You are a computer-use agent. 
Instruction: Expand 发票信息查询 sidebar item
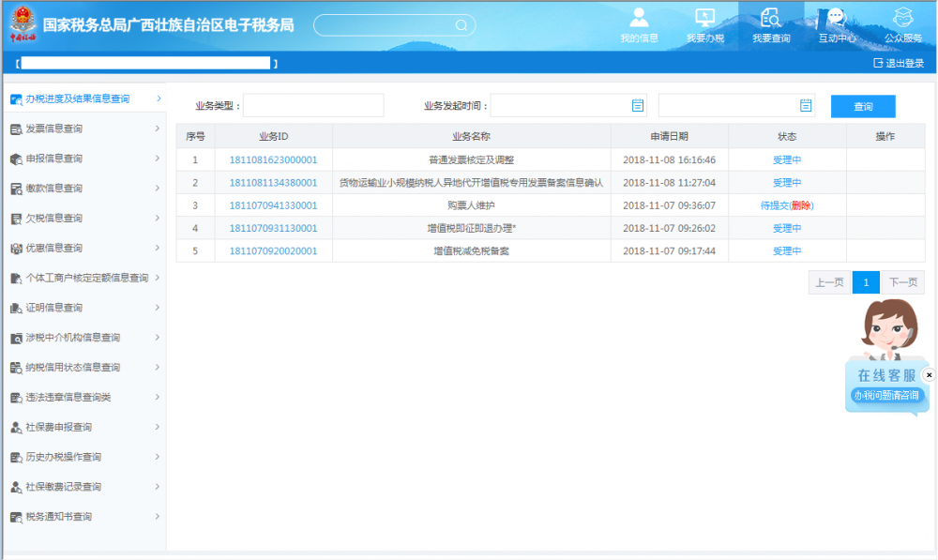[158, 129]
